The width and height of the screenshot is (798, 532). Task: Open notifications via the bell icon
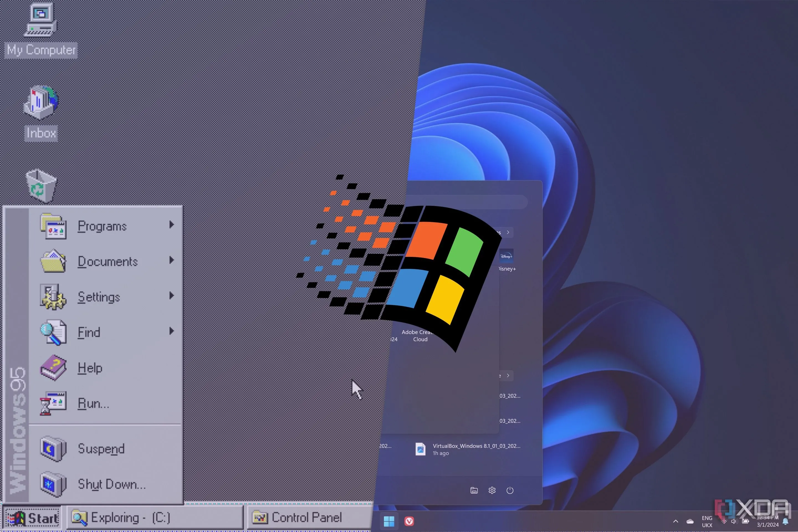785,521
